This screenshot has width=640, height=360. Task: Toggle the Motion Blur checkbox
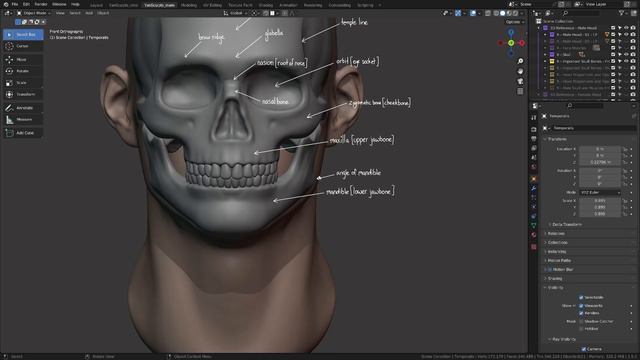(550, 270)
